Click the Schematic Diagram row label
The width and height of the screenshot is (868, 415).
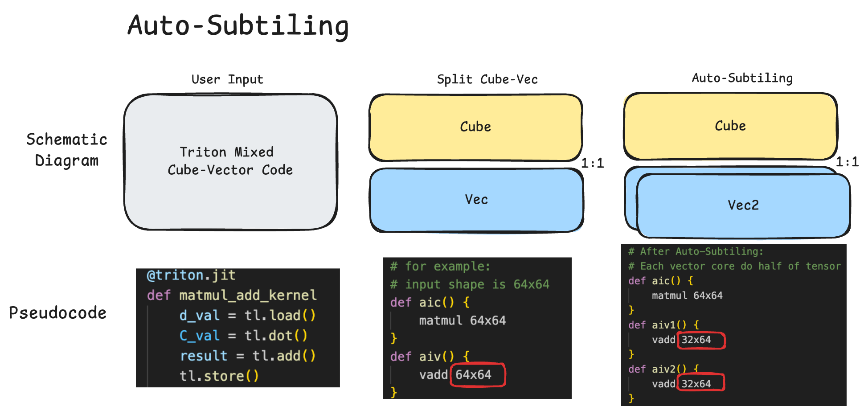point(67,150)
